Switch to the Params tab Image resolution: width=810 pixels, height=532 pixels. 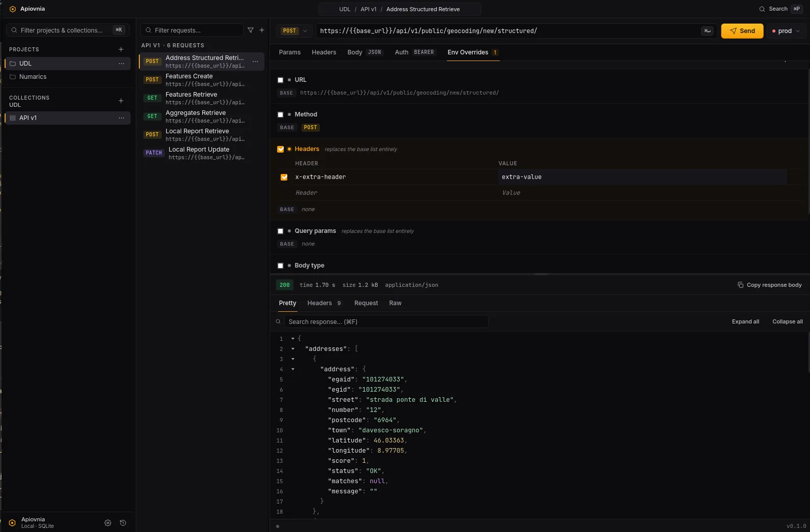290,52
